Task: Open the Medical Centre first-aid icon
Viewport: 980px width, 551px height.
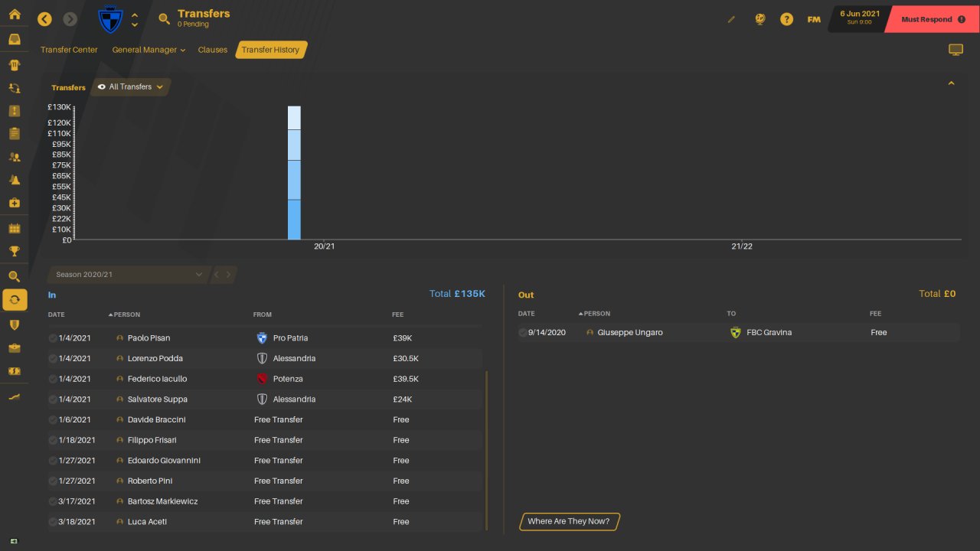Action: click(x=15, y=203)
